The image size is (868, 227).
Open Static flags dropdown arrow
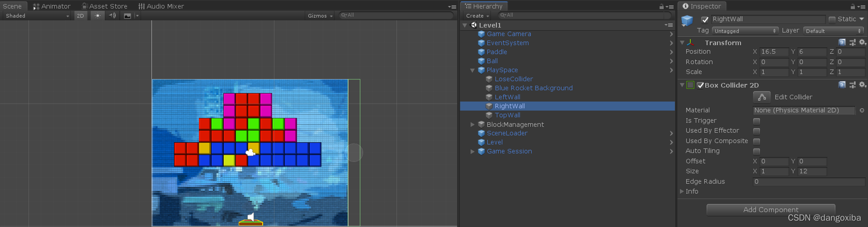pyautogui.click(x=862, y=19)
